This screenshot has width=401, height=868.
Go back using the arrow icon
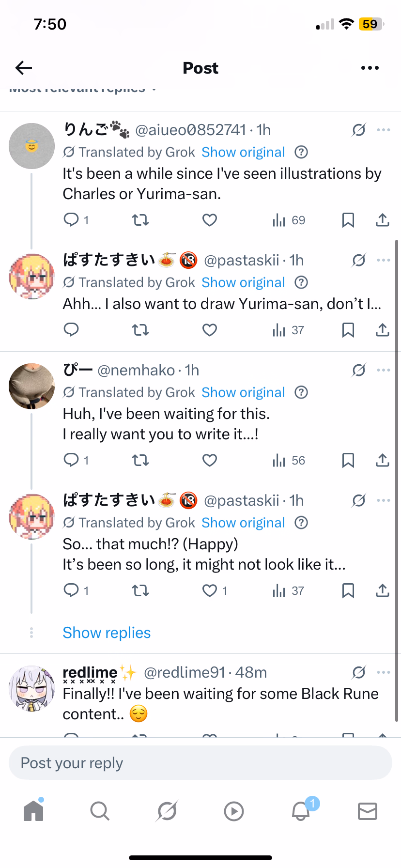pos(24,68)
